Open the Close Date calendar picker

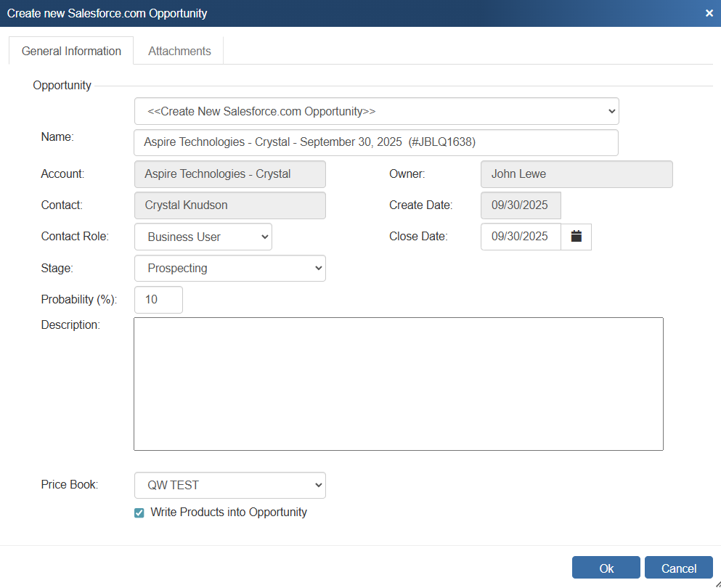click(x=577, y=237)
